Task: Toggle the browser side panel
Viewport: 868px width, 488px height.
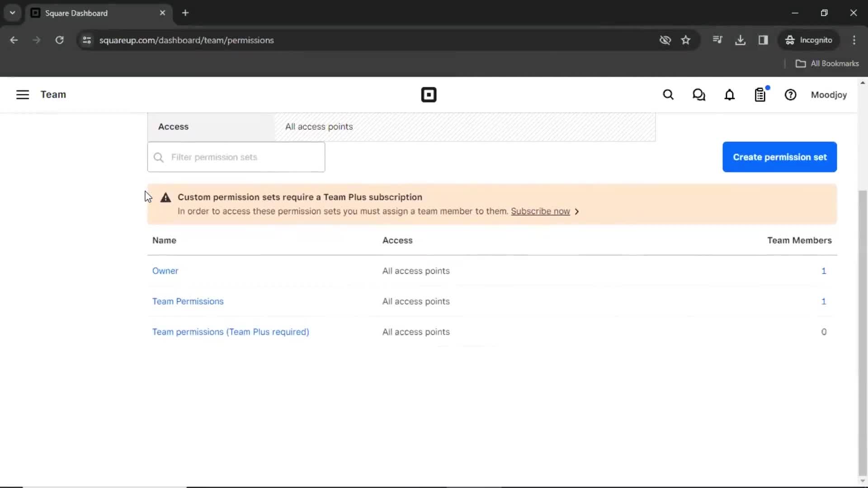Action: point(763,40)
